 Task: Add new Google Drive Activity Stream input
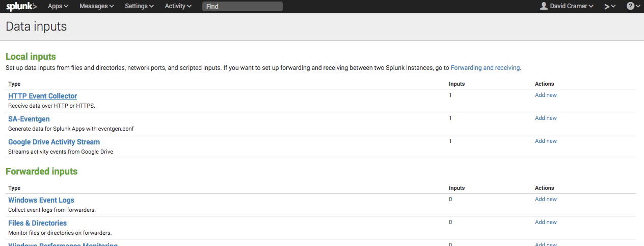546,141
